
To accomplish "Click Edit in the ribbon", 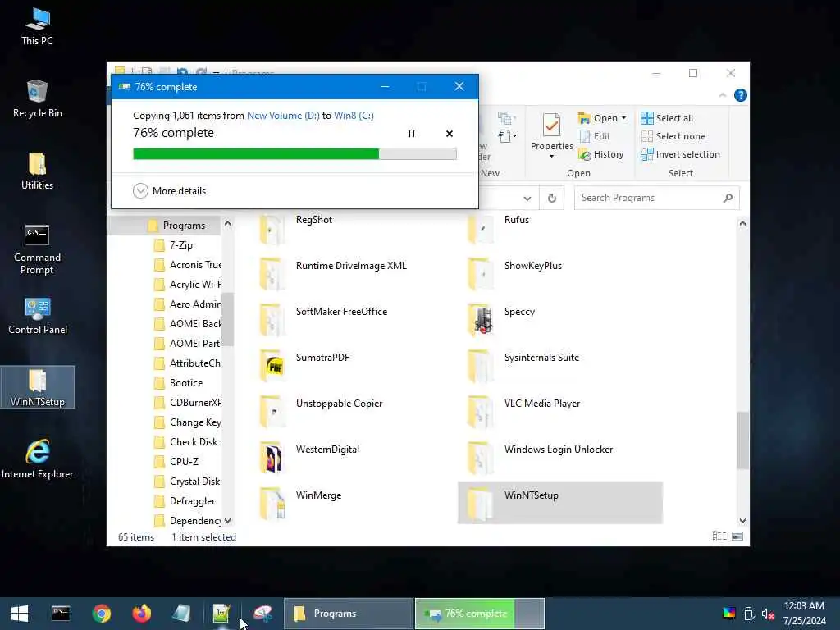I will pos(595,136).
